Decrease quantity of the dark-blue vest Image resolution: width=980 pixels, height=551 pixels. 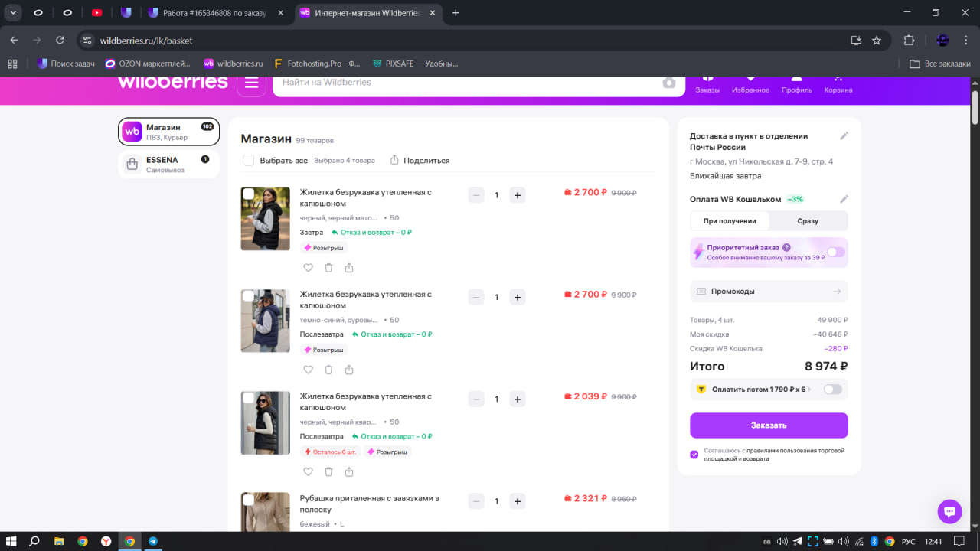[476, 297]
